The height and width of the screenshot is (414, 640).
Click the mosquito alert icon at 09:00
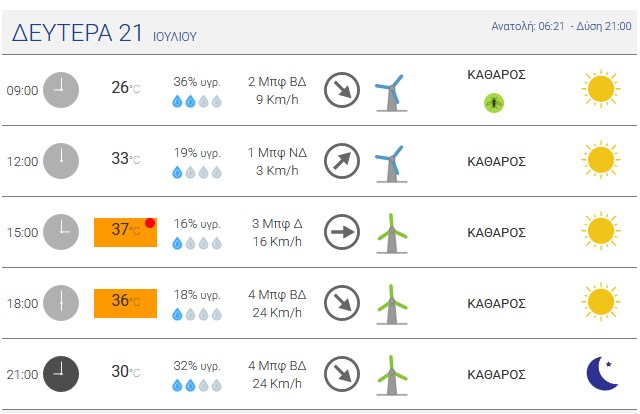[x=494, y=102]
